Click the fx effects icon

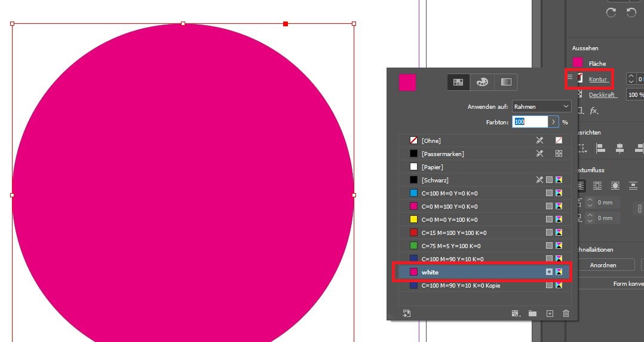[594, 111]
